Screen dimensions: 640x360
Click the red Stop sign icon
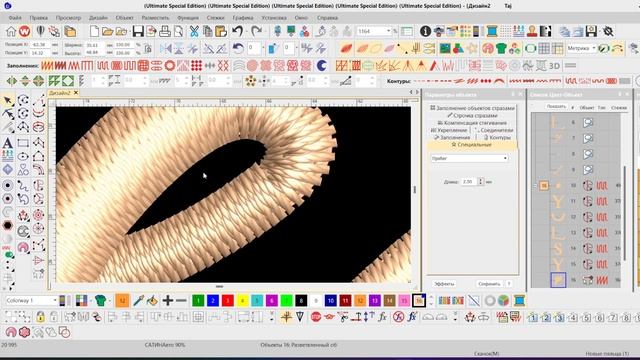[316, 317]
